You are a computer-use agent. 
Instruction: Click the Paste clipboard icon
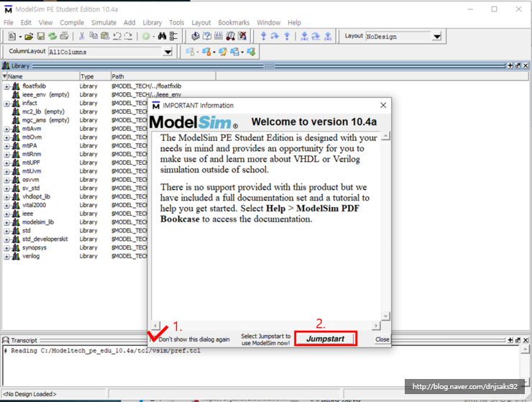point(105,36)
